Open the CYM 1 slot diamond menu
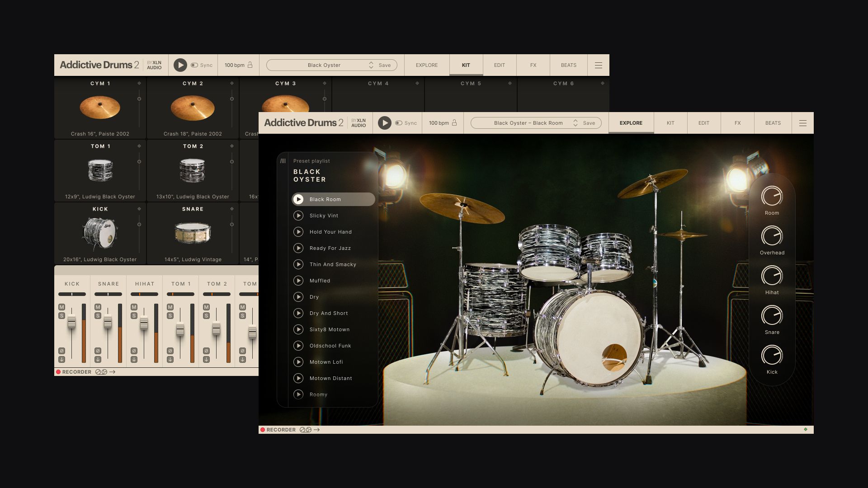868x488 pixels. click(x=139, y=83)
